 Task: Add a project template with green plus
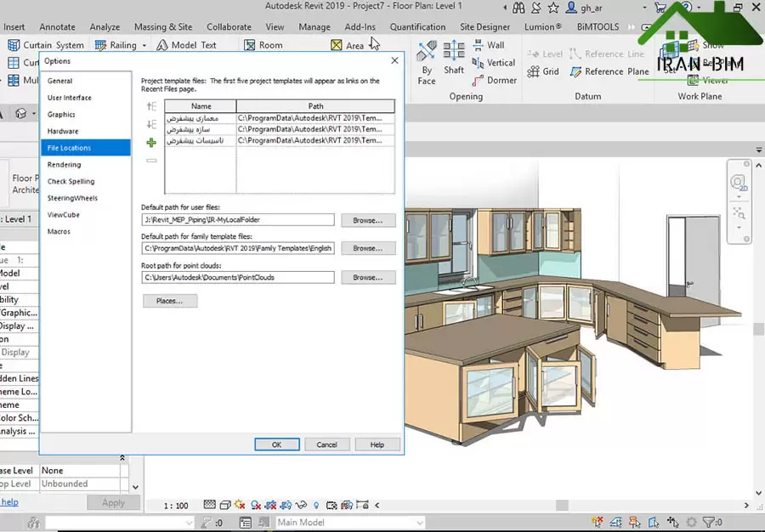151,143
